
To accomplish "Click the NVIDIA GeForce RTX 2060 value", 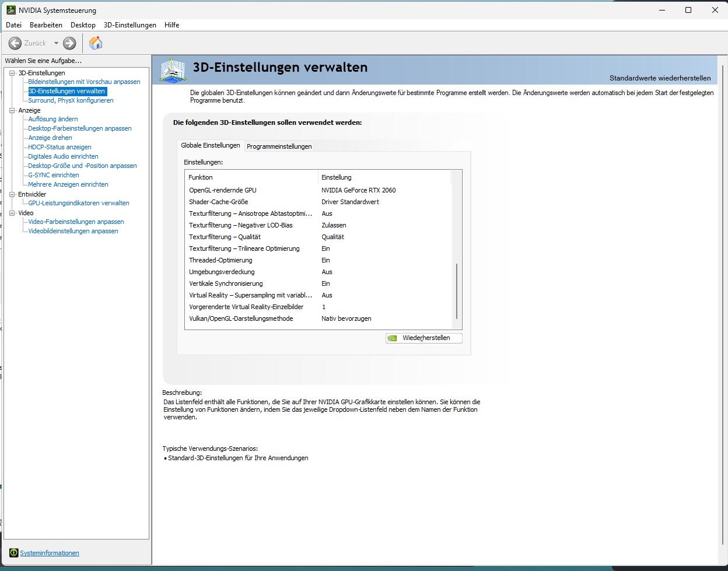I will point(358,190).
